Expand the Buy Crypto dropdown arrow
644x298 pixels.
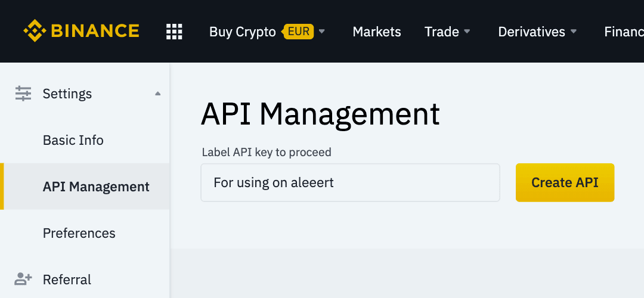point(322,32)
